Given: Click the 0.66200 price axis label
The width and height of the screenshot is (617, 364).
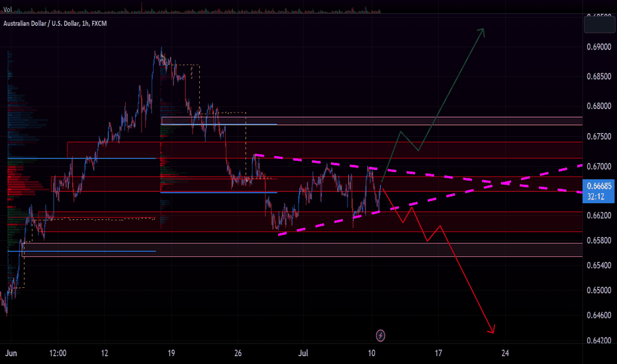Looking at the screenshot, I should [599, 215].
